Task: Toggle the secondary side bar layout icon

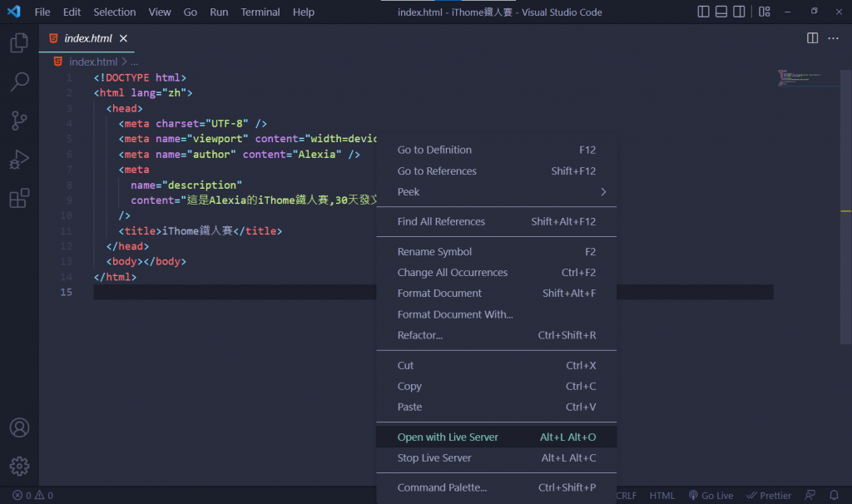Action: [739, 12]
